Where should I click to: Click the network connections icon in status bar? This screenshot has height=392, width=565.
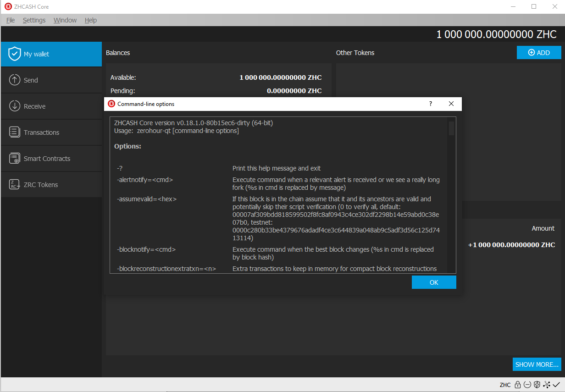click(547, 385)
